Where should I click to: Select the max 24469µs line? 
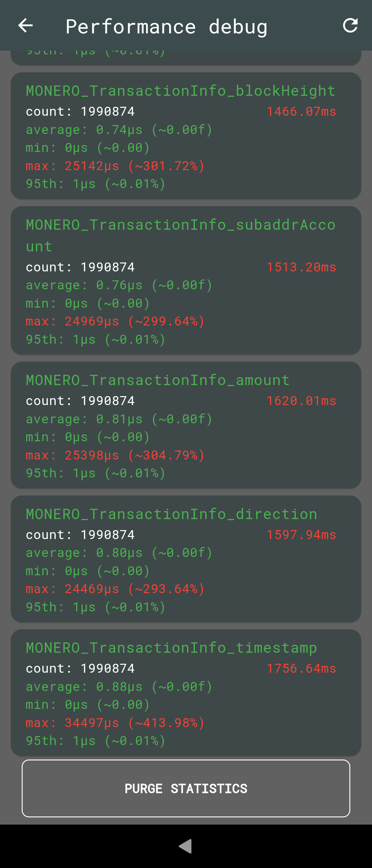coord(115,589)
